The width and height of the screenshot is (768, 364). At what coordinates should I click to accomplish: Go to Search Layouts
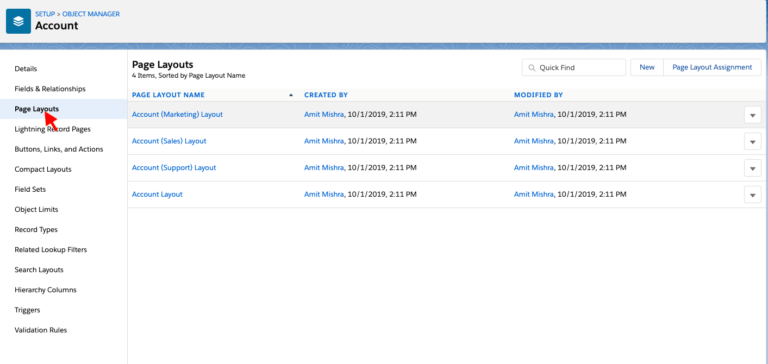(39, 269)
